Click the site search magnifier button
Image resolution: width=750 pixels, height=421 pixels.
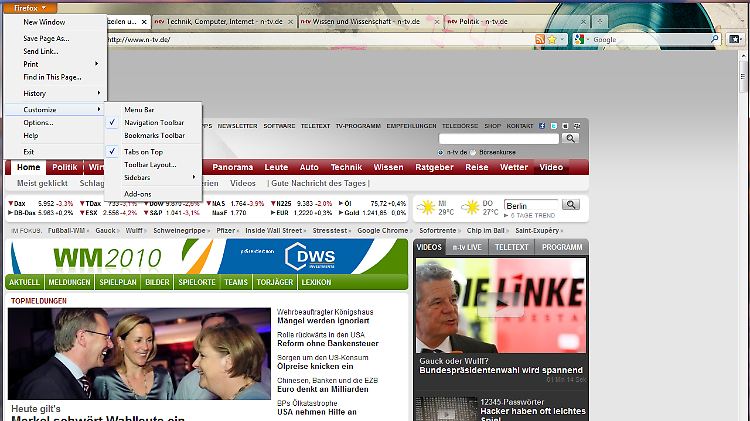tap(571, 139)
